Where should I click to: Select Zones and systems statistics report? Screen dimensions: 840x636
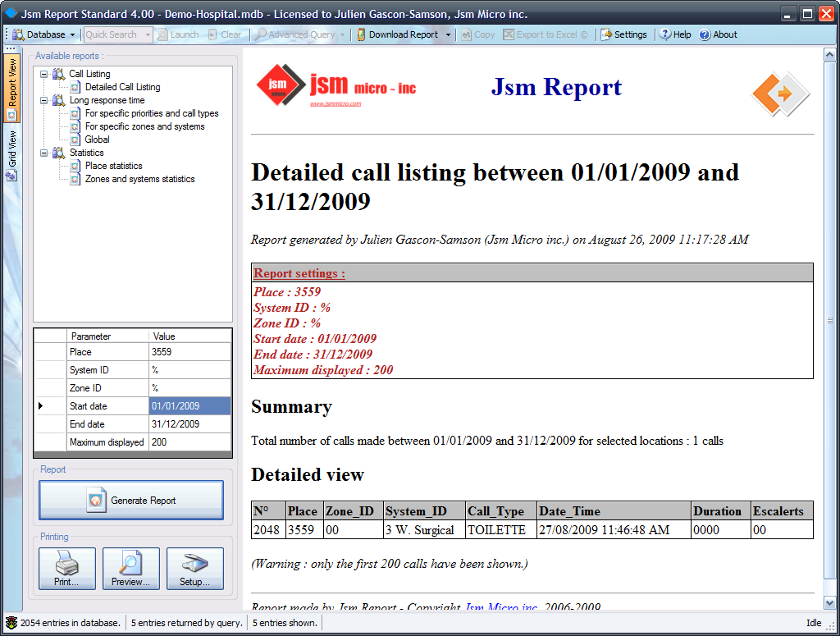point(139,179)
